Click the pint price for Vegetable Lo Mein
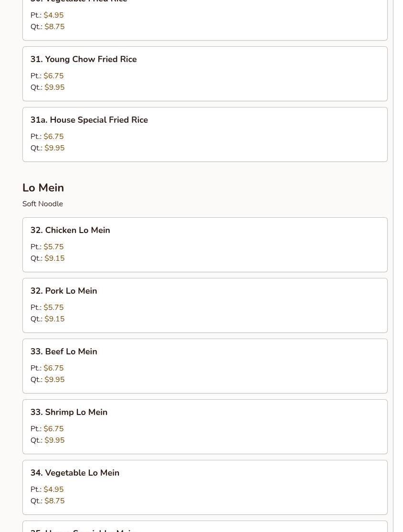The width and height of the screenshot is (403, 532). (53, 489)
